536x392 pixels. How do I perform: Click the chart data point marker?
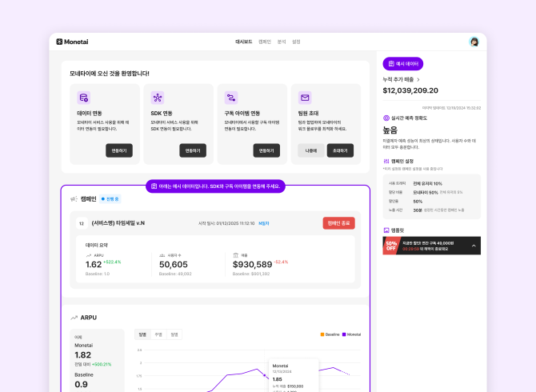tap(264, 375)
